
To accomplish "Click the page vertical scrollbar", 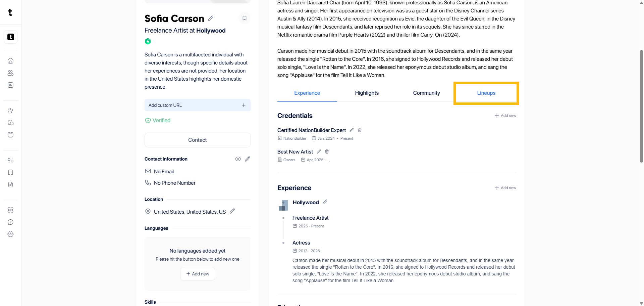I will click(x=641, y=106).
